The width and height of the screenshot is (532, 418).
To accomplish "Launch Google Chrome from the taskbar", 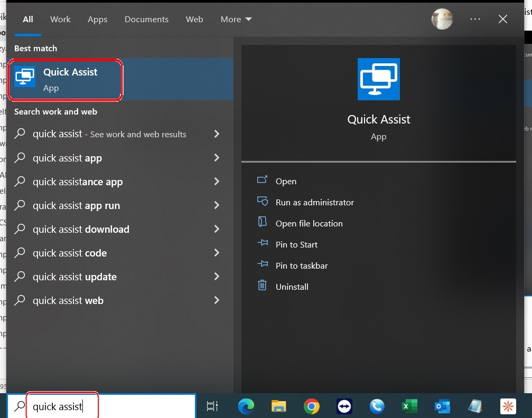I will coord(312,406).
